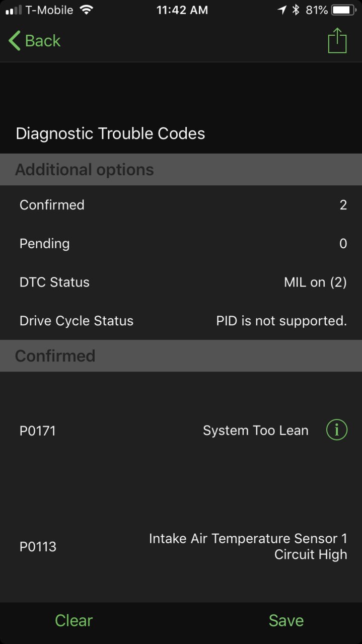Save the trouble codes report
The width and height of the screenshot is (362, 644).
click(286, 620)
